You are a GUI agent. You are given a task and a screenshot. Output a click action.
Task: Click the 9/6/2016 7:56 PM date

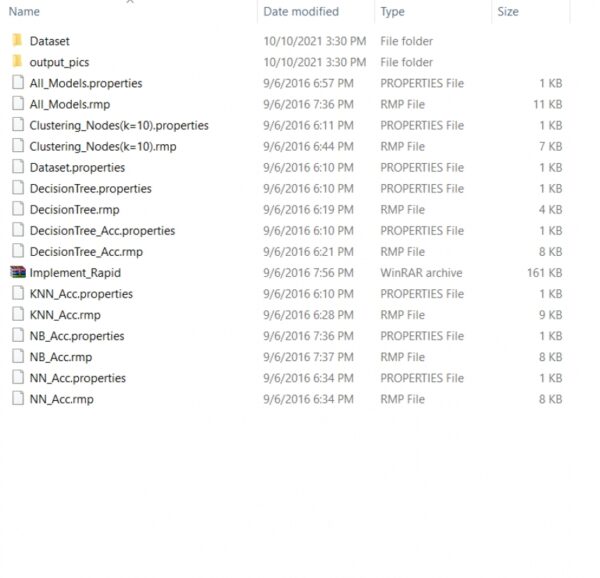pyautogui.click(x=308, y=273)
